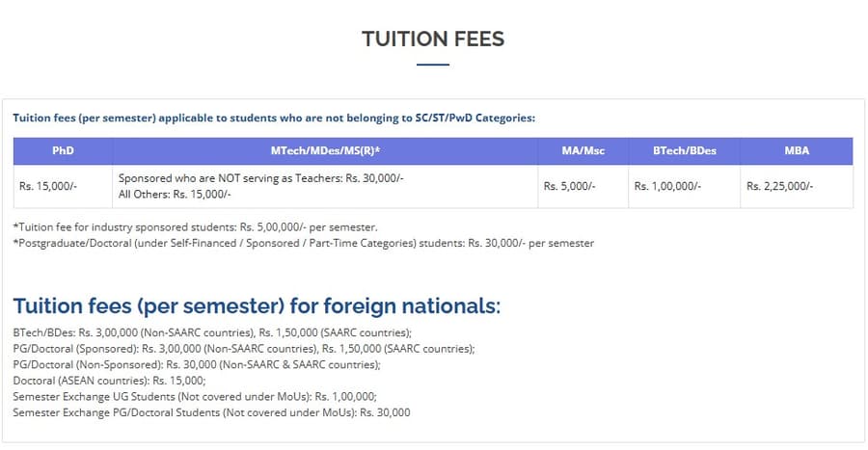Click the foreign nationals tuition fees heading
Screen dimensions: 868x450
click(257, 306)
